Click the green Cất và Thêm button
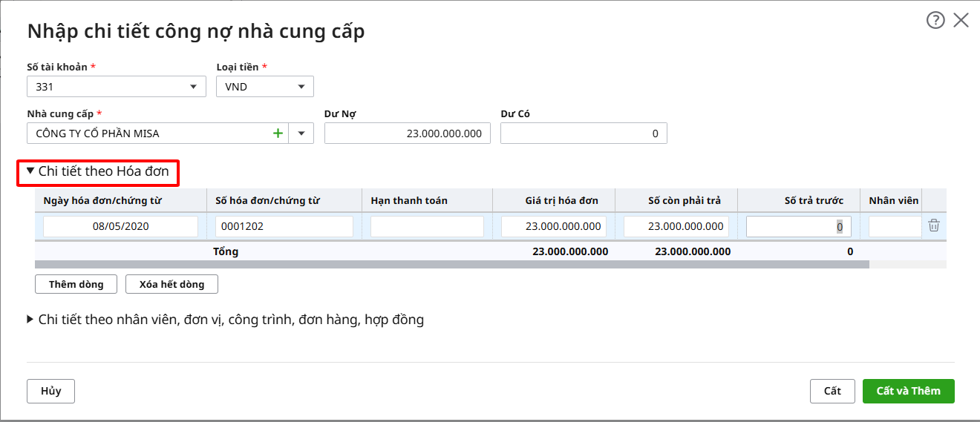 [908, 391]
